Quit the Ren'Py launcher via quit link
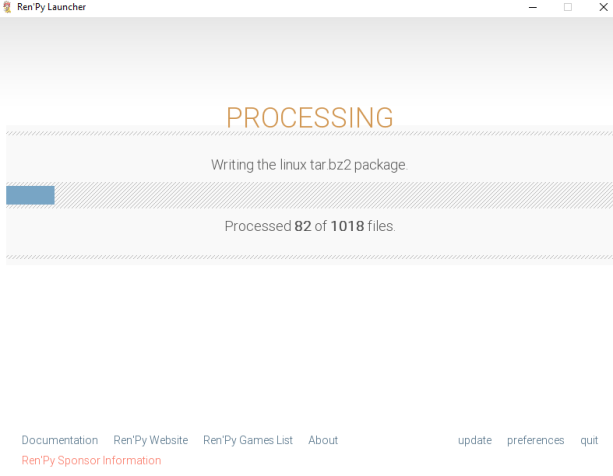 589,440
